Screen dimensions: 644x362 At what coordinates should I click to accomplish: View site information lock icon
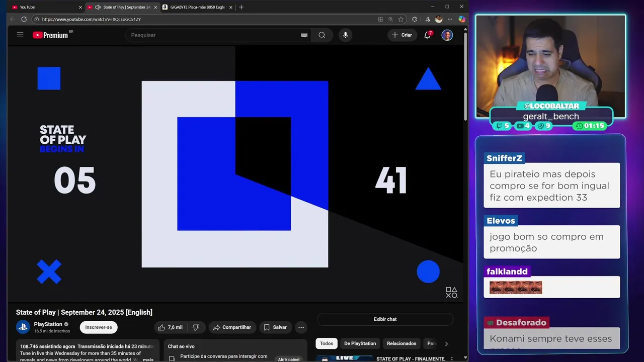[36, 19]
